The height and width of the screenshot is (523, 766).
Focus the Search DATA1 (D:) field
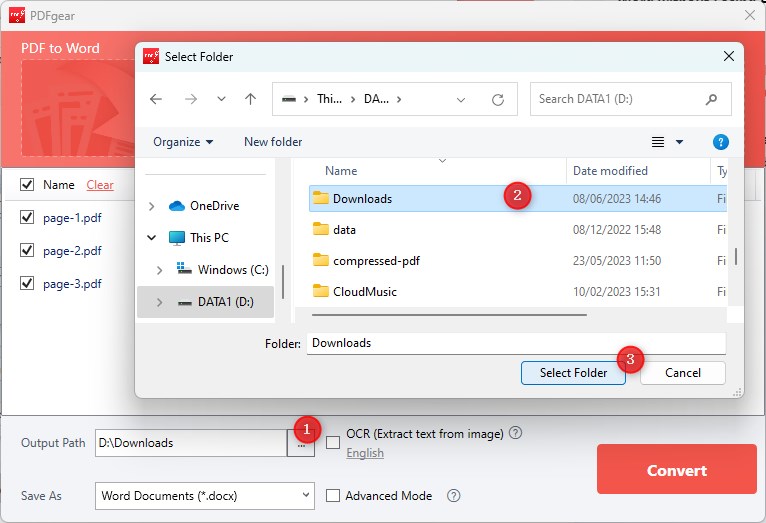tap(631, 99)
